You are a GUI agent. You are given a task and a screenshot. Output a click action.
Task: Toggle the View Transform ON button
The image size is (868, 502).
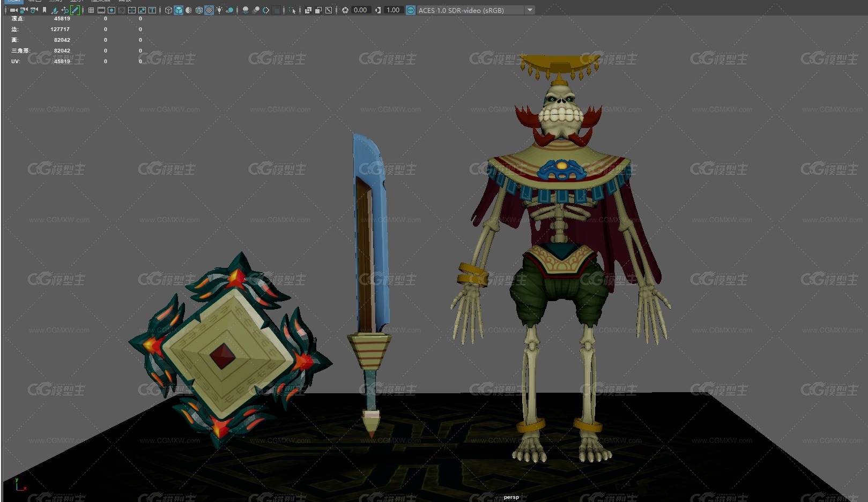click(411, 10)
